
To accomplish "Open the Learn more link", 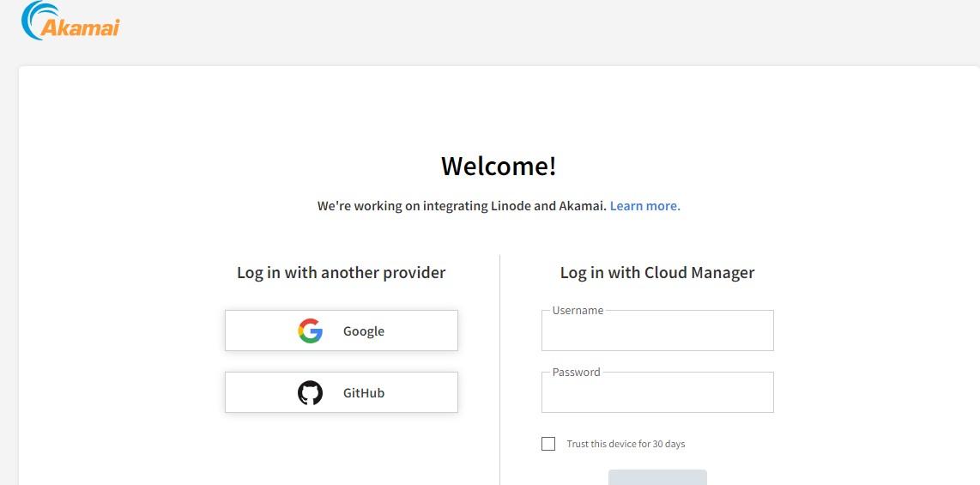I will [x=645, y=206].
